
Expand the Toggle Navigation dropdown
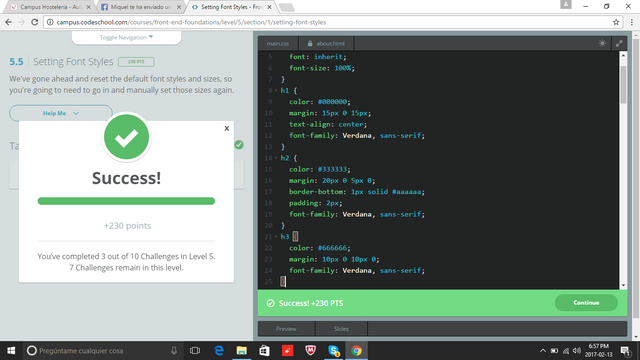(x=127, y=37)
